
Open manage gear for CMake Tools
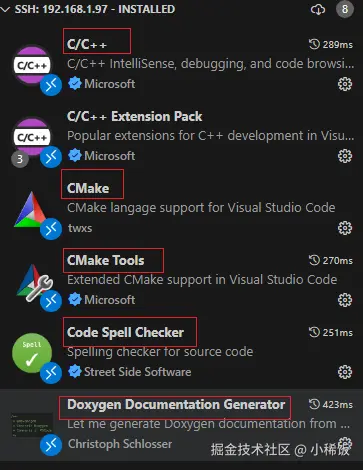coord(345,300)
